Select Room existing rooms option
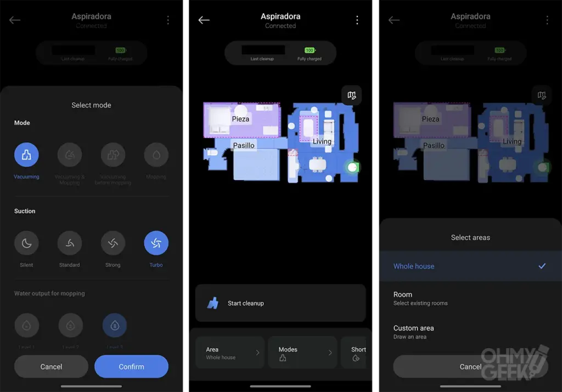Image resolution: width=562 pixels, height=392 pixels. tap(470, 298)
